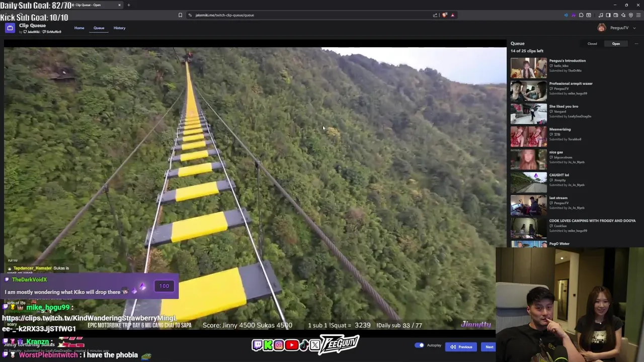Viewport: 644px width, 362px height.
Task: Close the Clip Queue browser tab
Action: 119,5
